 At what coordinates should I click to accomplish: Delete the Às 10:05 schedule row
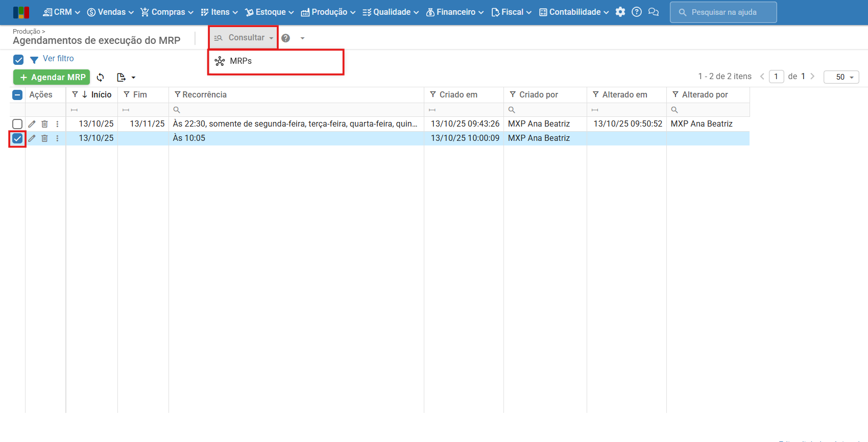[44, 138]
